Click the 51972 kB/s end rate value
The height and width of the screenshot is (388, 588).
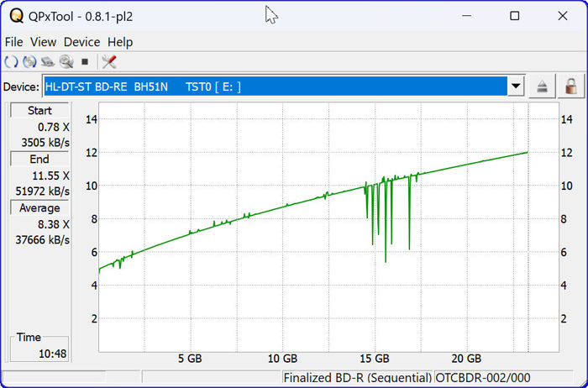[42, 191]
